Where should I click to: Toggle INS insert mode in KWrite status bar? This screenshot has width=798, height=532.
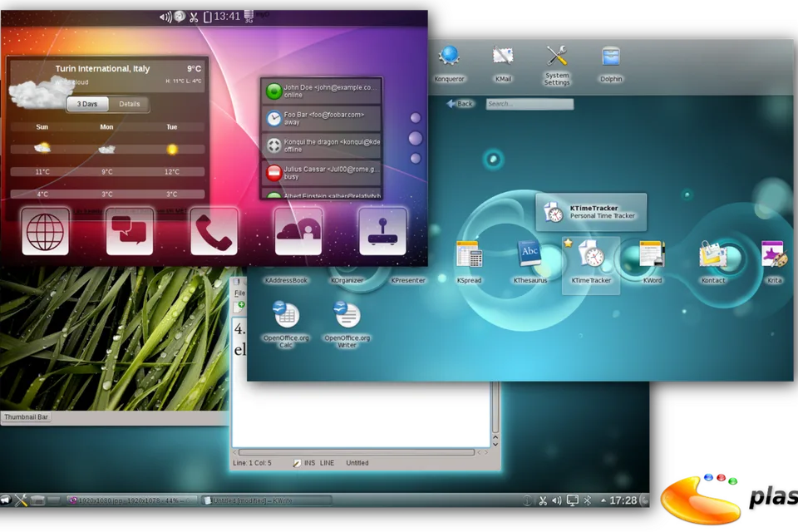(x=309, y=463)
